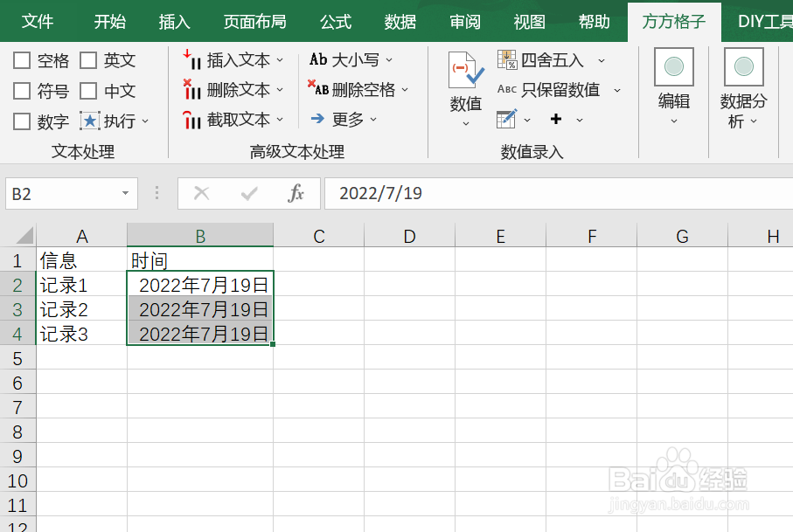Expand the 大小写 dropdown arrow
This screenshot has width=793, height=532.
[x=389, y=59]
